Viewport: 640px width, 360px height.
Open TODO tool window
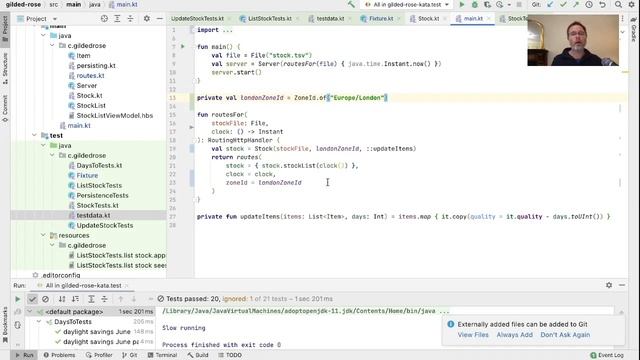tap(230, 355)
